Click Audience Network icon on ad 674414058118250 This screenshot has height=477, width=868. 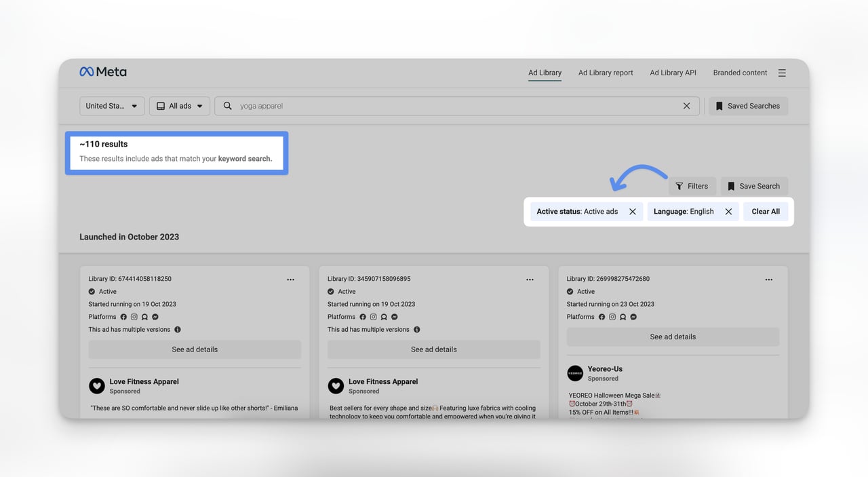pos(144,317)
